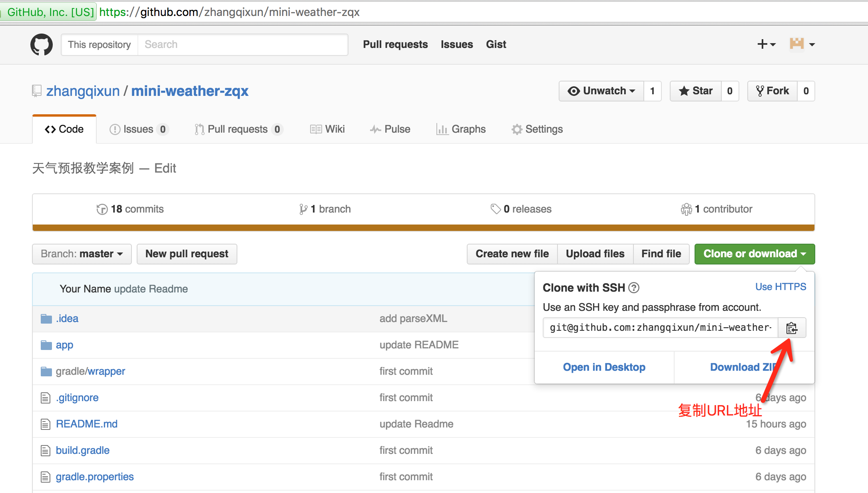This screenshot has height=493, width=868.
Task: Click the repository Search input field
Action: point(243,44)
